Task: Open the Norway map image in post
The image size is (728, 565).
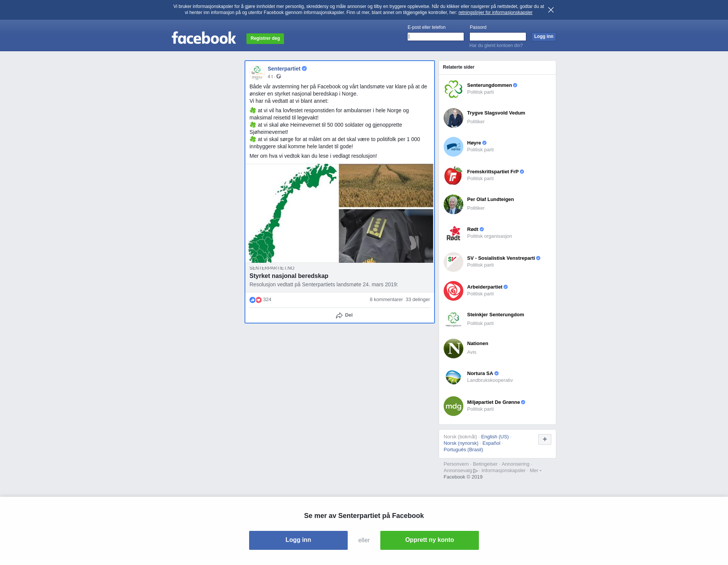Action: click(292, 213)
